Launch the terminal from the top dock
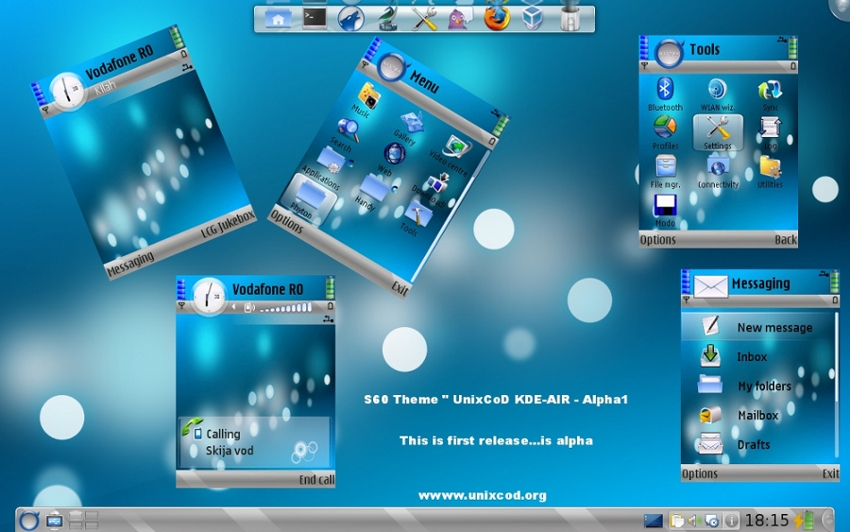 [x=314, y=18]
